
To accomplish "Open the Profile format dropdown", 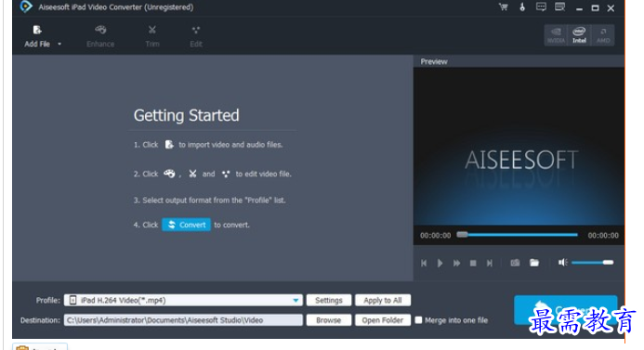I will (x=296, y=301).
